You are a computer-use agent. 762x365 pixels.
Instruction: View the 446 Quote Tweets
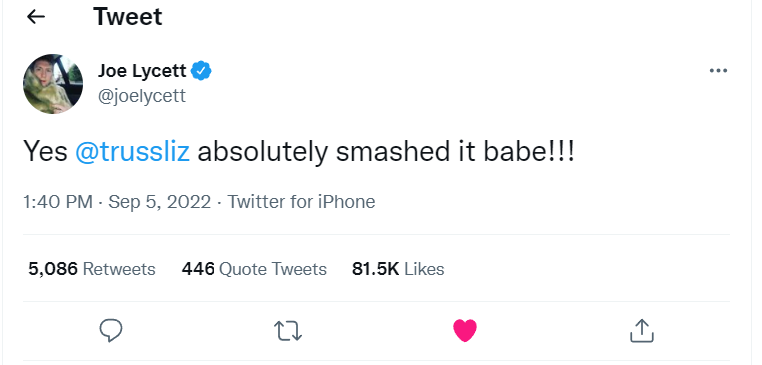pos(254,269)
